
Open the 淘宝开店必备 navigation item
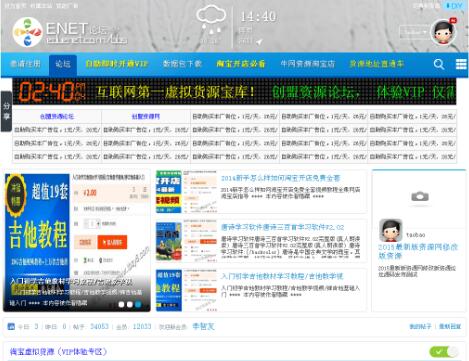coord(241,64)
